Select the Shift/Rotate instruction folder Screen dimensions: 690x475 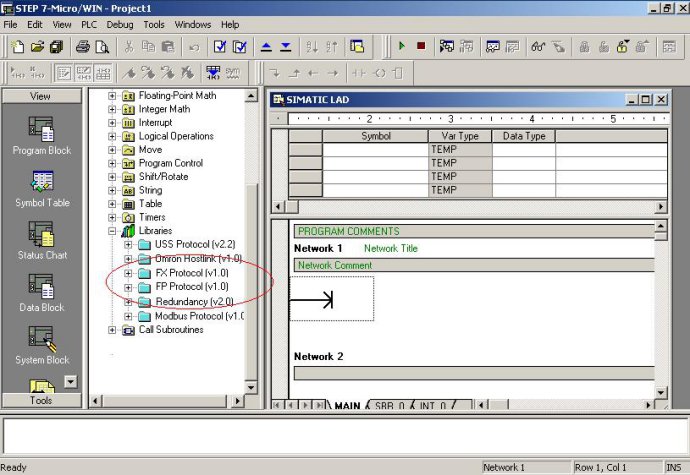[x=163, y=177]
